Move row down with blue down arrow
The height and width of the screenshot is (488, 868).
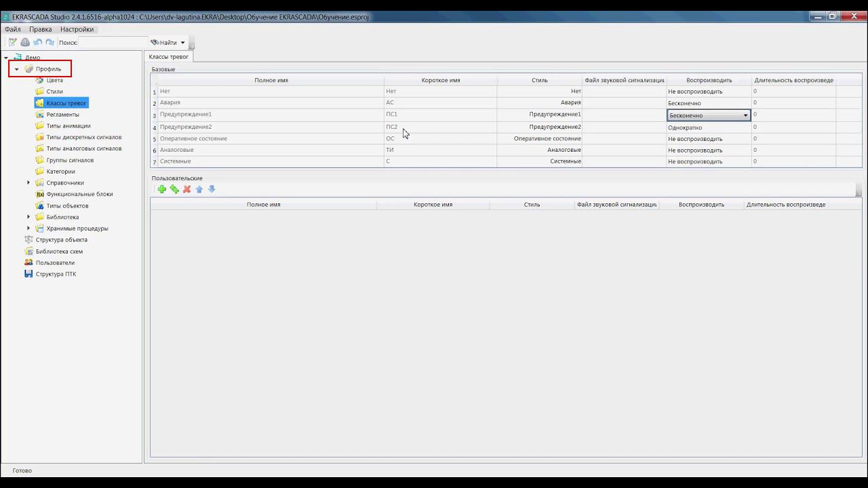[x=212, y=189]
